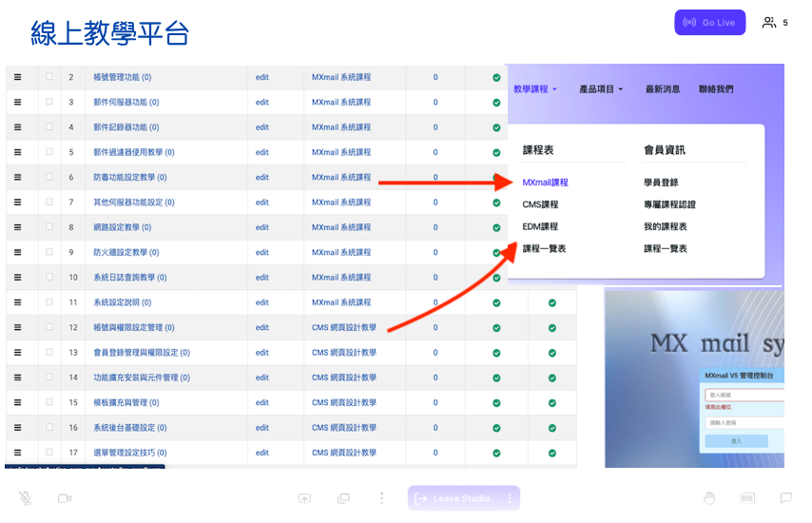Click first green check in row 11
The image size is (812, 523).
[x=496, y=303]
